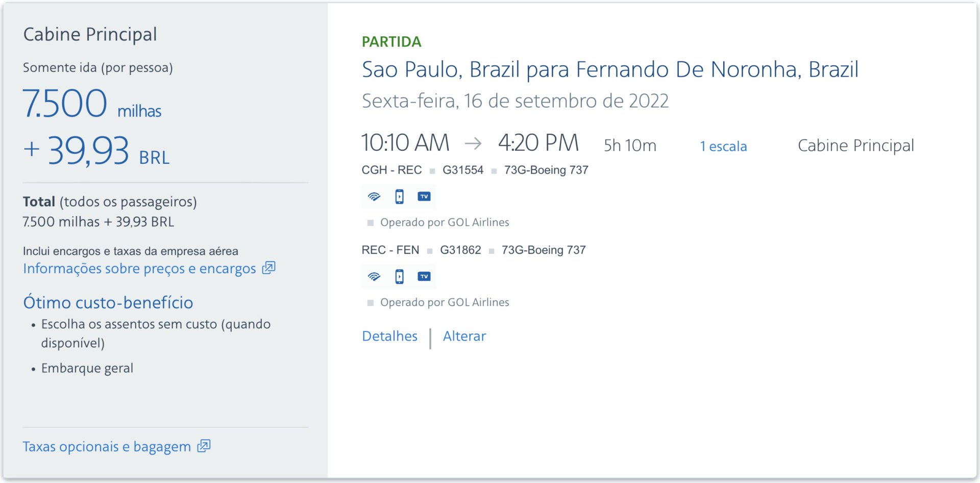Viewport: 980px width, 483px height.
Task: Click the Cabine Principal panel heading
Action: [90, 34]
